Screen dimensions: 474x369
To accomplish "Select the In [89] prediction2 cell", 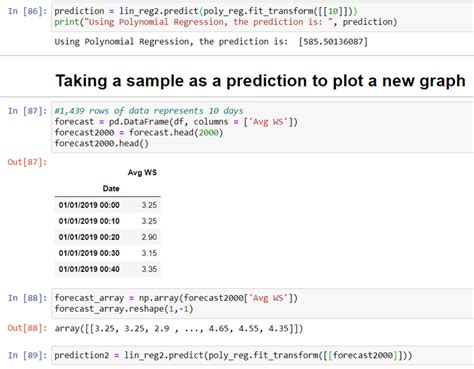I will tap(262, 355).
